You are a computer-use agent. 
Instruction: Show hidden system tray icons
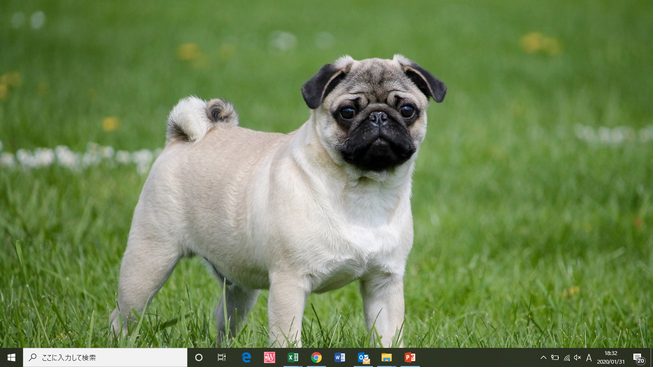coord(543,357)
